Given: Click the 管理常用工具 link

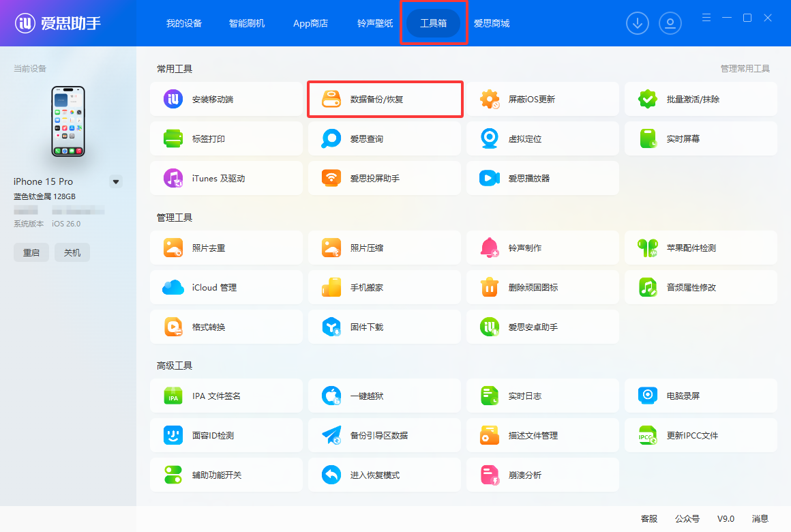Looking at the screenshot, I should [x=745, y=69].
